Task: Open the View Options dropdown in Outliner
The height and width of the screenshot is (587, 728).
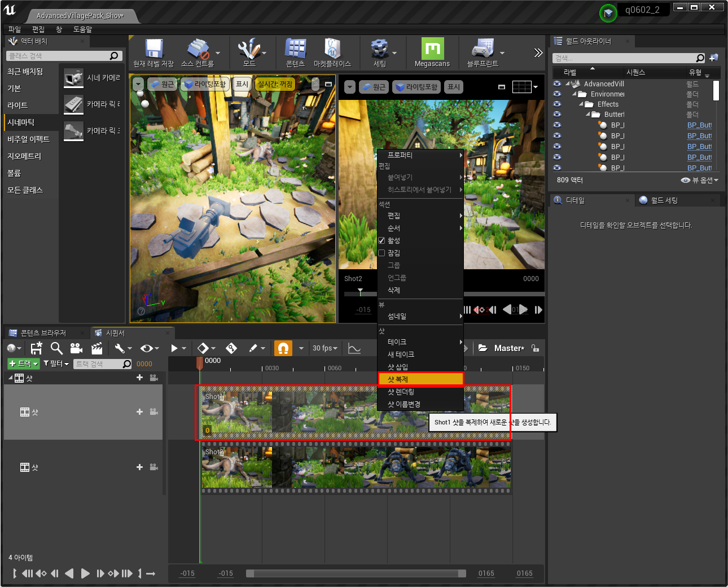Action: pyautogui.click(x=700, y=180)
